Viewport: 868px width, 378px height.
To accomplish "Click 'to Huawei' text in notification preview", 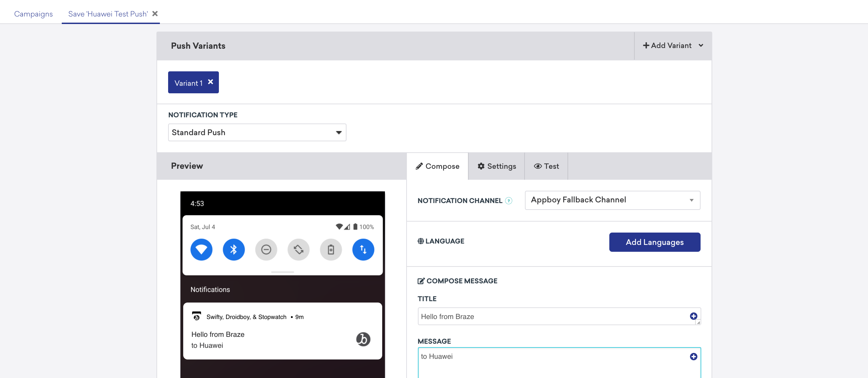I will click(207, 345).
